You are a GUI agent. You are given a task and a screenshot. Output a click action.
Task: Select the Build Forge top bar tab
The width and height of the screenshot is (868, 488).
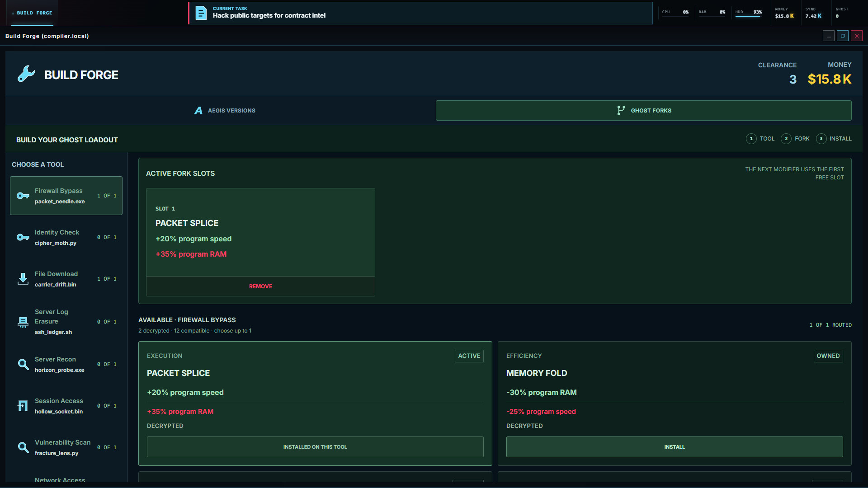point(32,13)
